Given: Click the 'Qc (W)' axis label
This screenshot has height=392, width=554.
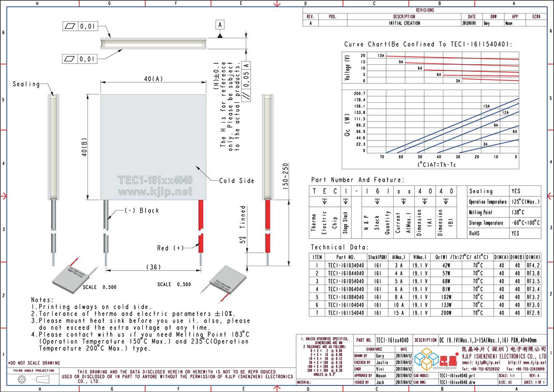Looking at the screenshot, I should [x=347, y=125].
